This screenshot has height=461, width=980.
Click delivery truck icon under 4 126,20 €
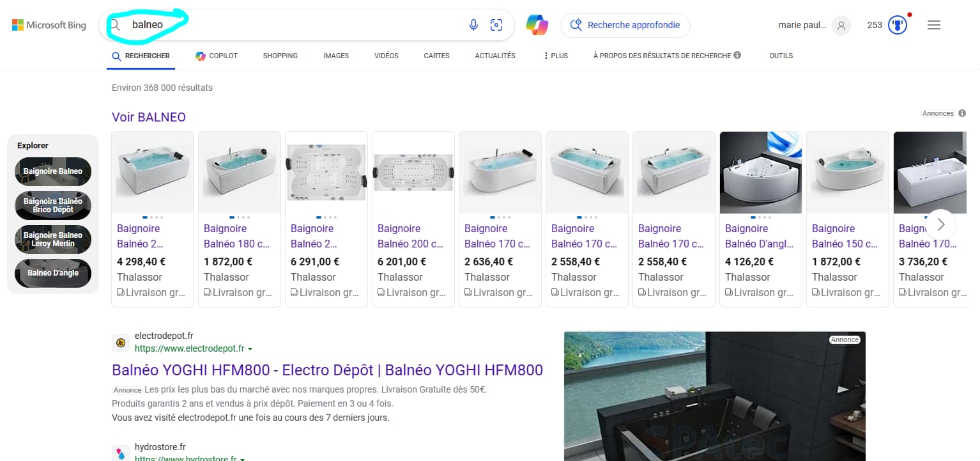coord(729,293)
